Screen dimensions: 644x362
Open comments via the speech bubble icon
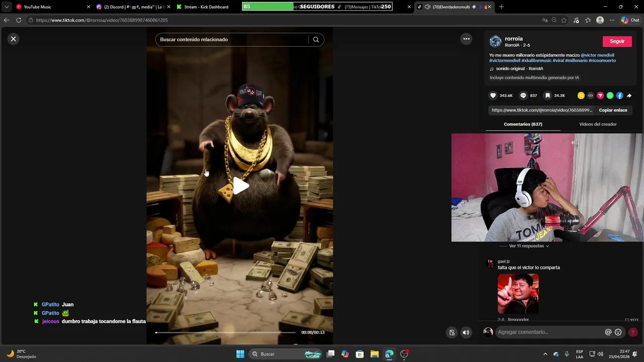(x=523, y=96)
